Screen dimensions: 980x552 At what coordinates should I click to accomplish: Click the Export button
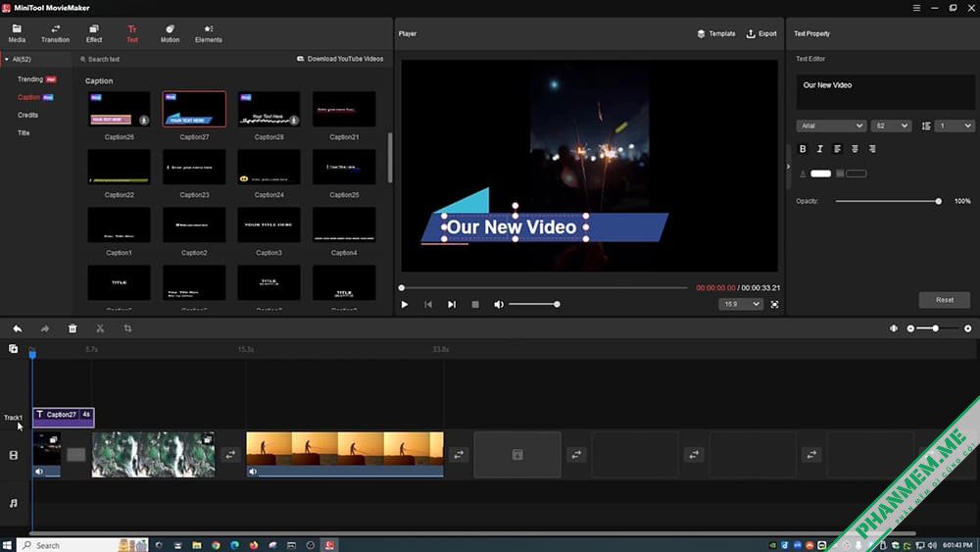tap(761, 33)
